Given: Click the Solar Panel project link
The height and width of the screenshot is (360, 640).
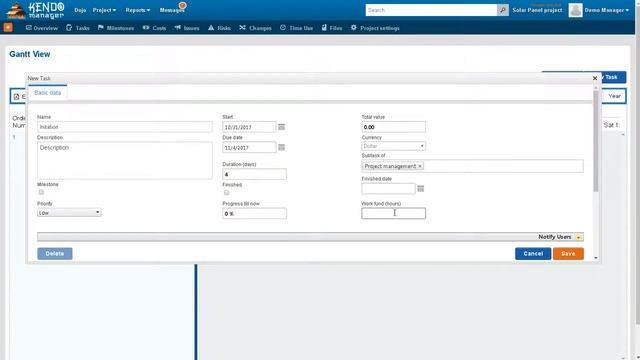Looking at the screenshot, I should [x=537, y=10].
